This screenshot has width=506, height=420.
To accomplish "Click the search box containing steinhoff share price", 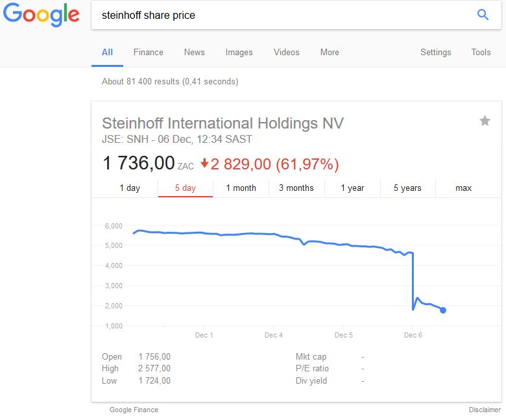I will click(279, 15).
